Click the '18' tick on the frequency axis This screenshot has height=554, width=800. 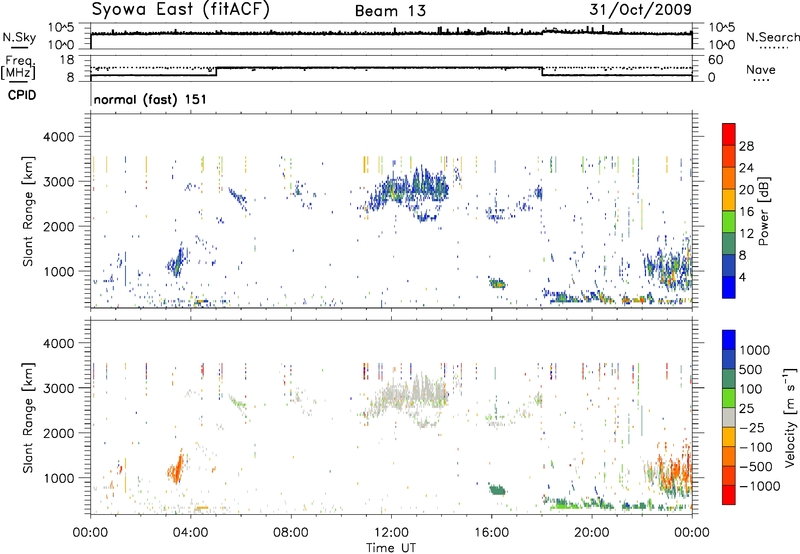click(x=67, y=60)
